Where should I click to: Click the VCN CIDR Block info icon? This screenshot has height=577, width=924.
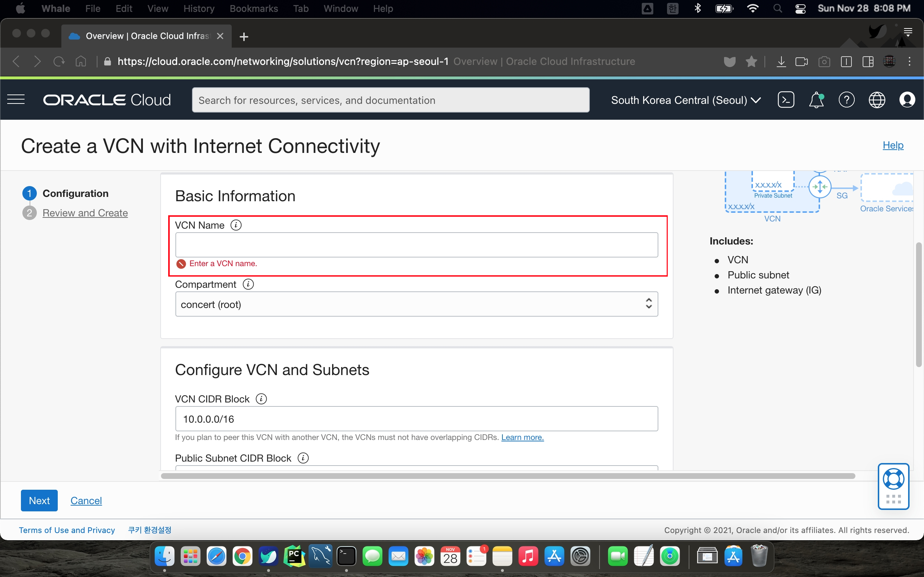[261, 399]
